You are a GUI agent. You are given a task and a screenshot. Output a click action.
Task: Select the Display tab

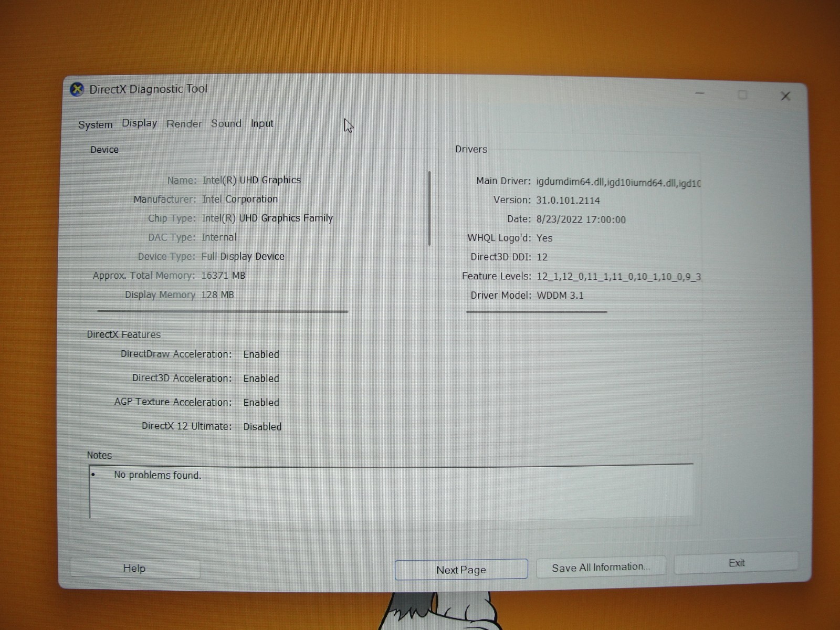140,123
